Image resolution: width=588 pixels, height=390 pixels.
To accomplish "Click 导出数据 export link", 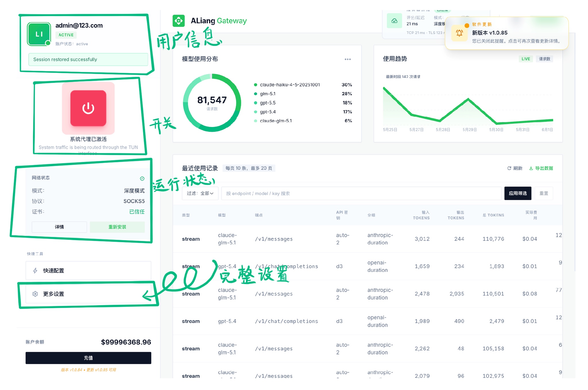I will coord(541,168).
